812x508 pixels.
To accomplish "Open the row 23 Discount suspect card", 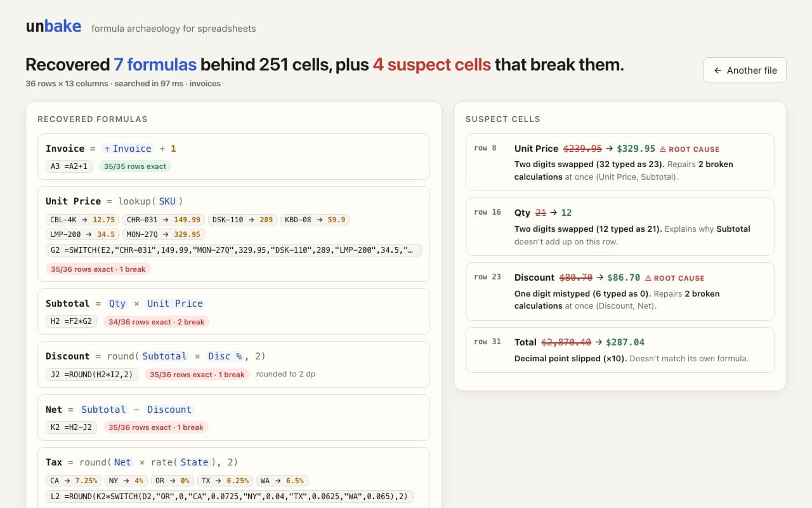I will [x=620, y=291].
